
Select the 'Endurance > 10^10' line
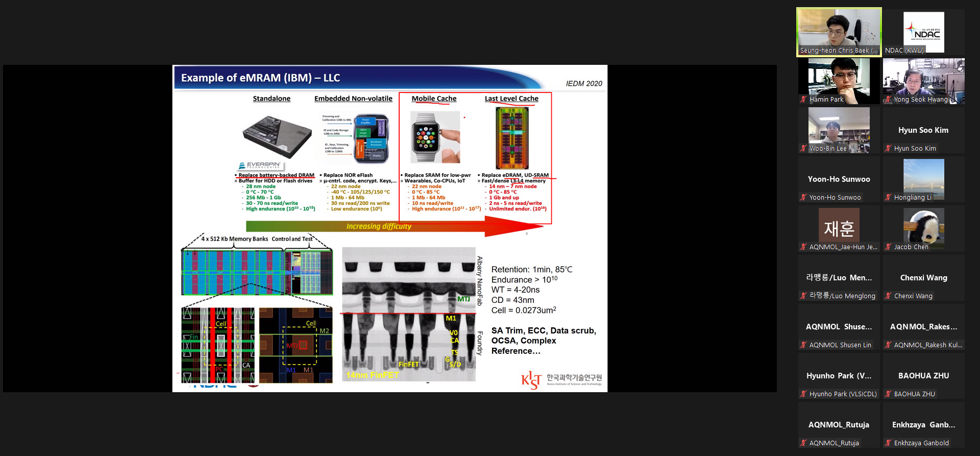524,280
